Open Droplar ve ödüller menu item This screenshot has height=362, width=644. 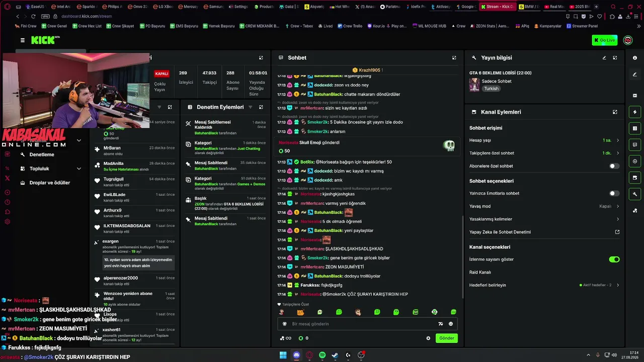pos(50,183)
